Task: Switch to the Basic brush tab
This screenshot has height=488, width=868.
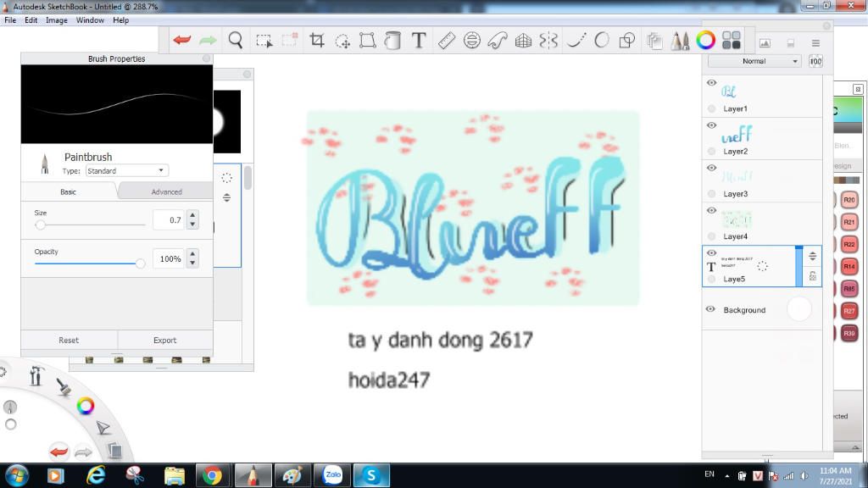Action: (x=69, y=192)
